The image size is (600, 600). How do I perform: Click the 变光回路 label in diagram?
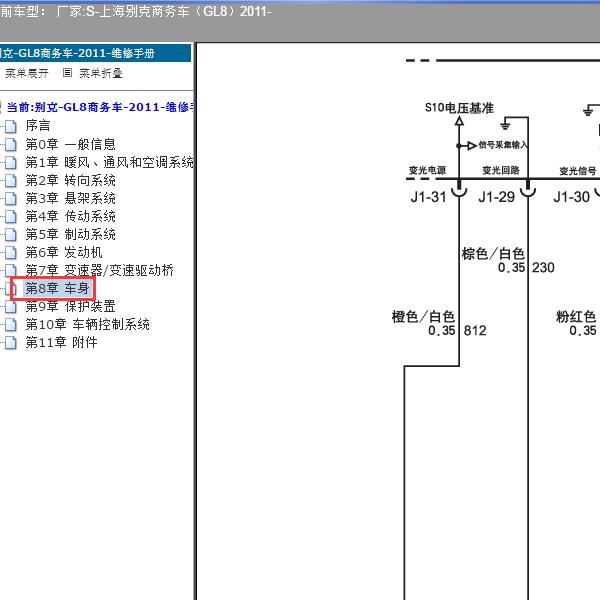tap(501, 170)
